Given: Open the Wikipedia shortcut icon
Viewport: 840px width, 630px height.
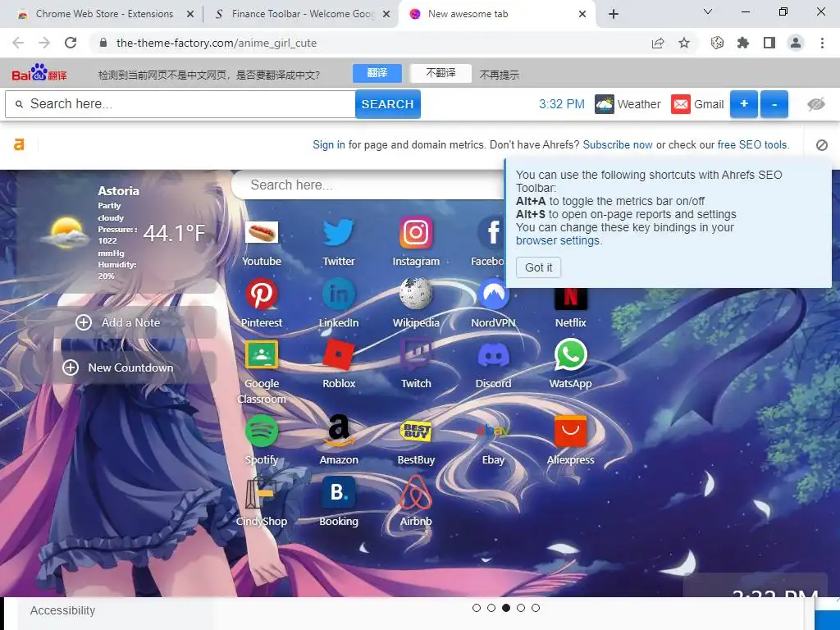Looking at the screenshot, I should pos(416,294).
